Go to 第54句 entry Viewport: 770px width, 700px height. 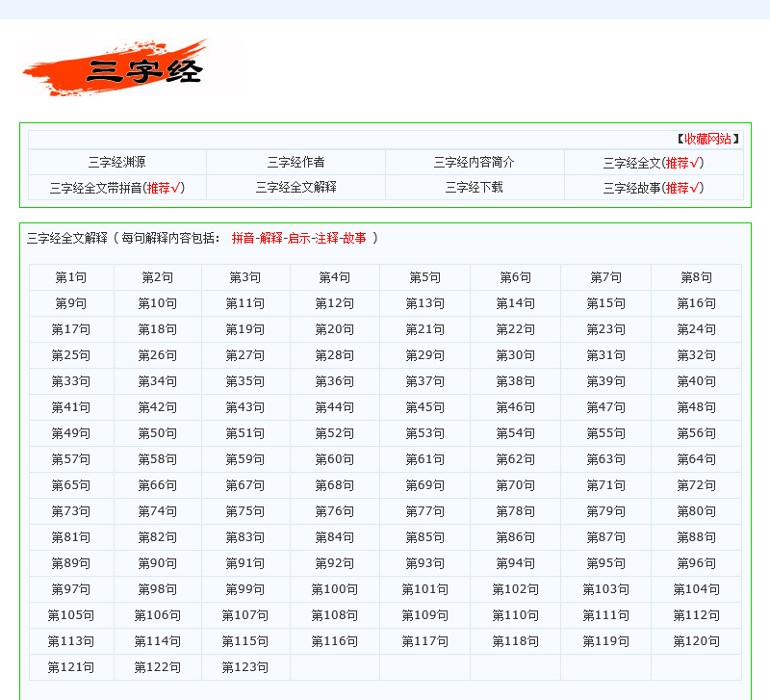tap(515, 433)
